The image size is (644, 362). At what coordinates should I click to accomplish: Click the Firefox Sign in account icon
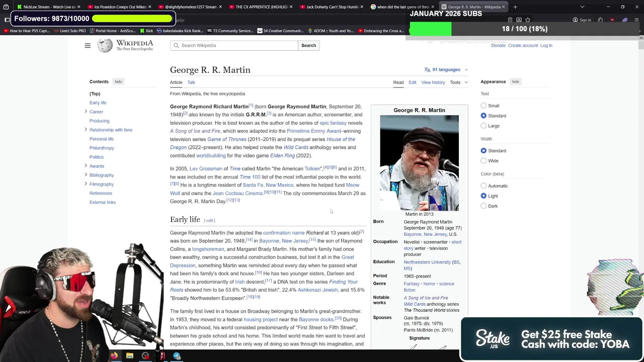[582, 20]
